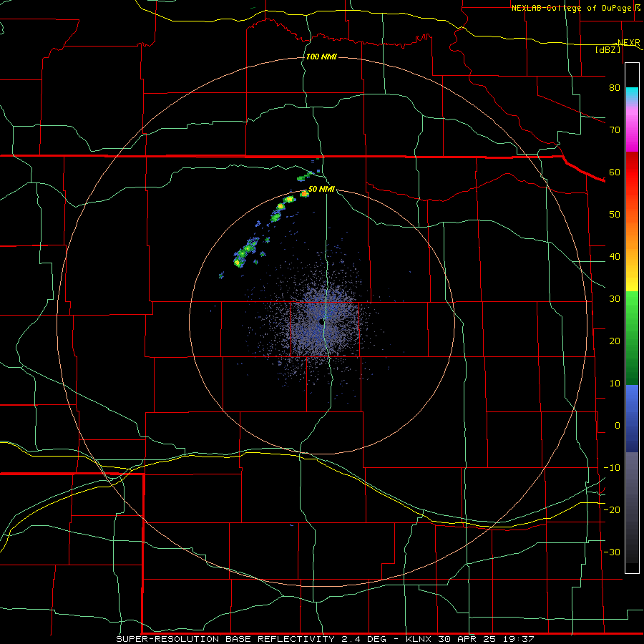Select the 20 value on the dBZ scale
The width and height of the screenshot is (644, 644).
pyautogui.click(x=615, y=341)
